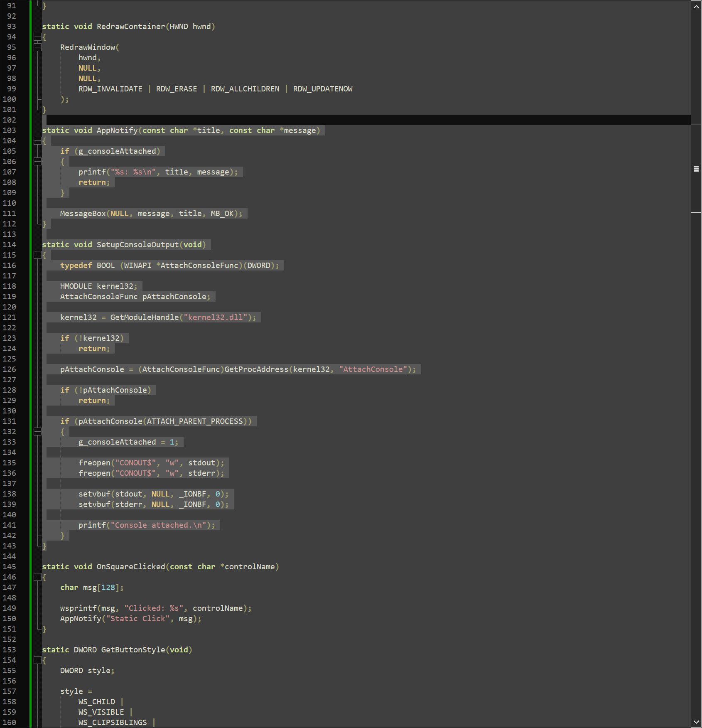The height and width of the screenshot is (728, 702).
Task: Click the OnSquareClicked function name
Action: click(131, 567)
